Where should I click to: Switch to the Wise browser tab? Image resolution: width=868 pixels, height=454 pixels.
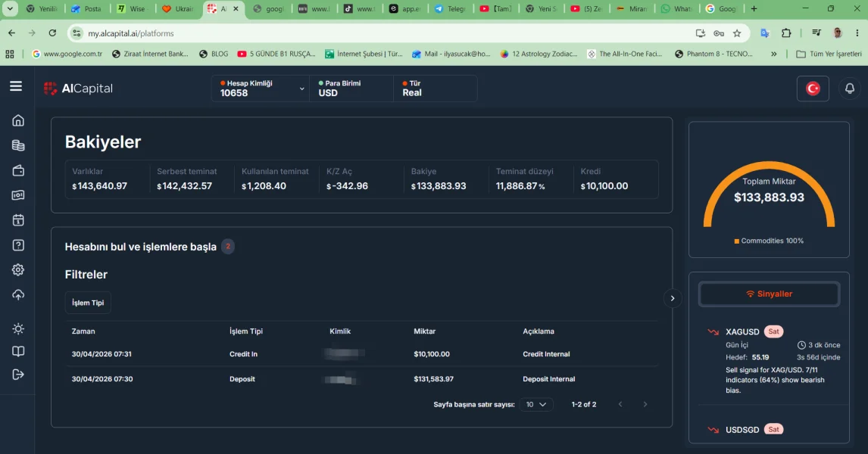pos(132,9)
